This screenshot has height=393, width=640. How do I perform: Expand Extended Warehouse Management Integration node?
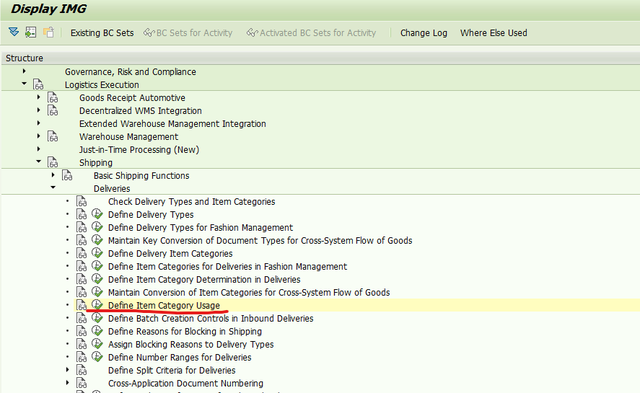38,123
